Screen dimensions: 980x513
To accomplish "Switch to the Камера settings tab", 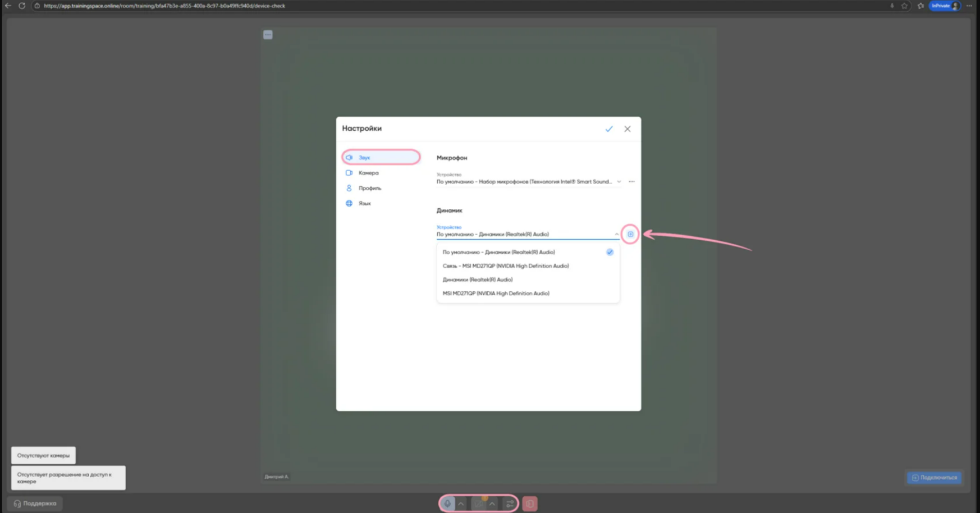I will tap(369, 173).
